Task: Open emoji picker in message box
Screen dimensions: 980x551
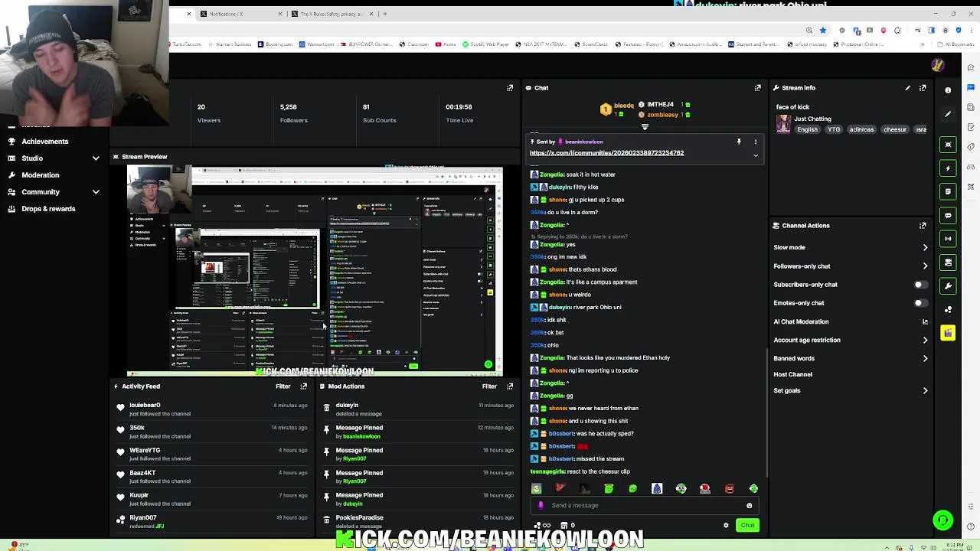Action: tap(749, 505)
